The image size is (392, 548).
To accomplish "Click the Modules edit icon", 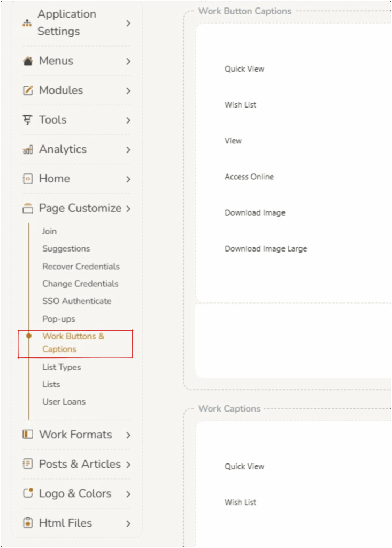I will point(28,91).
